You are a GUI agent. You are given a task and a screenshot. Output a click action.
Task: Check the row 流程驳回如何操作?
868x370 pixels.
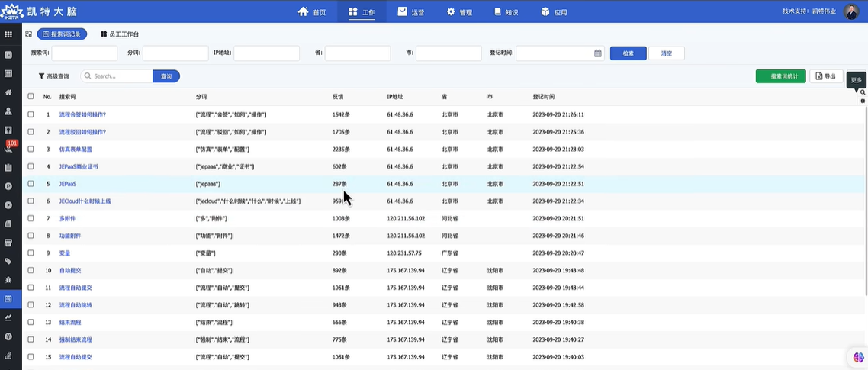31,132
